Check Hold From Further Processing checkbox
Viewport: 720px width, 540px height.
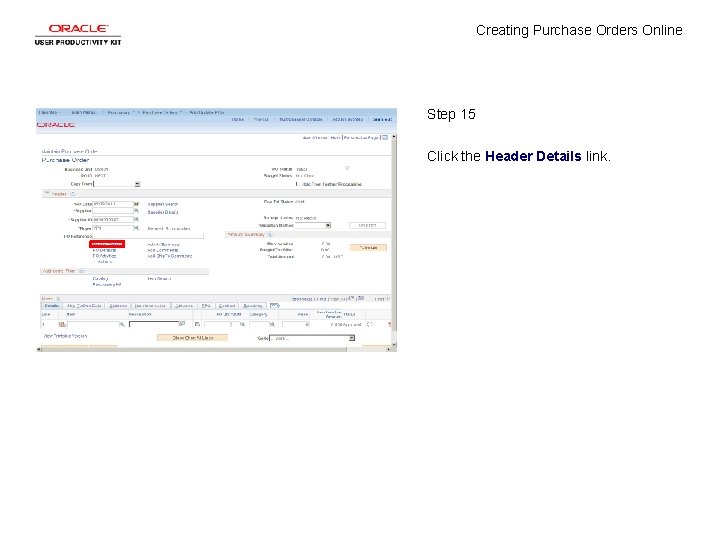[x=297, y=184]
